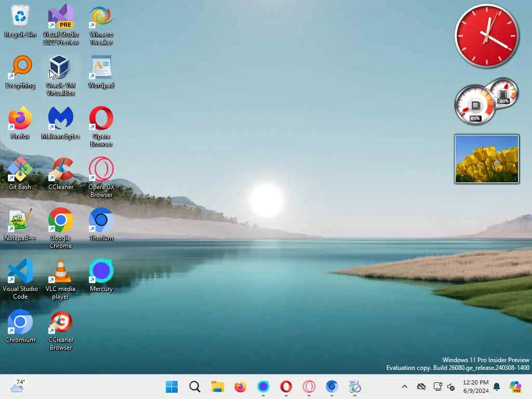Select the Google Chrome shortcut

[x=61, y=229]
